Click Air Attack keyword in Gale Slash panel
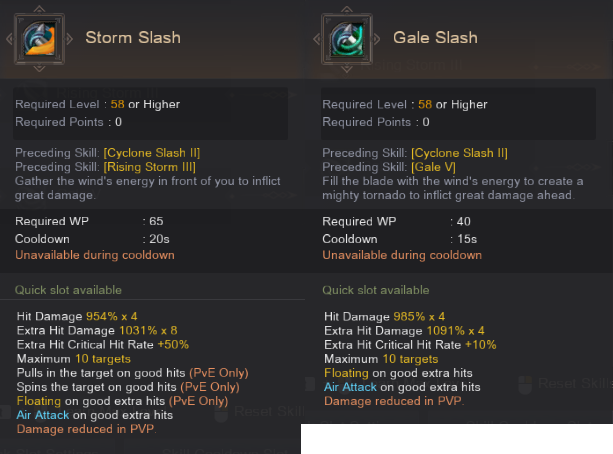Viewport: 613px width, 454px height. point(350,387)
